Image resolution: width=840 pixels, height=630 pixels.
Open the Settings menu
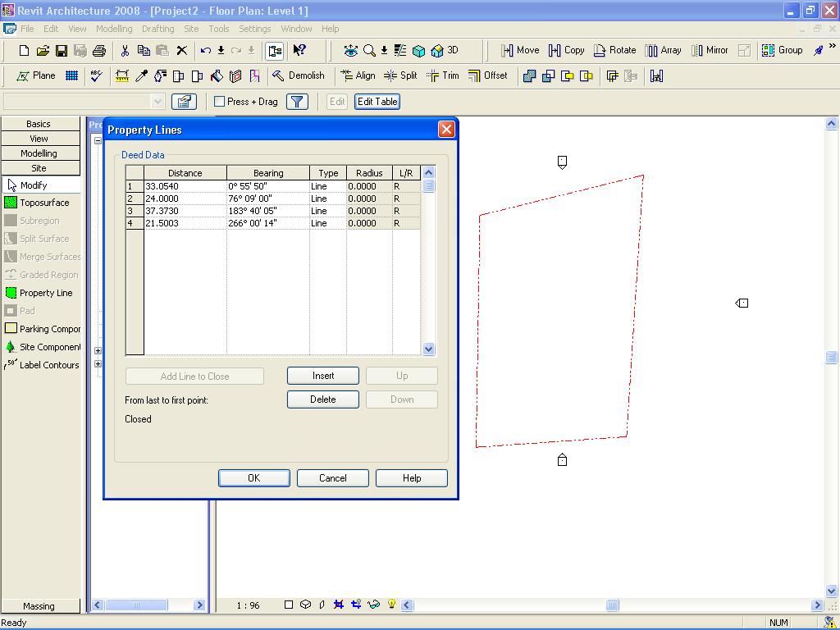(254, 29)
